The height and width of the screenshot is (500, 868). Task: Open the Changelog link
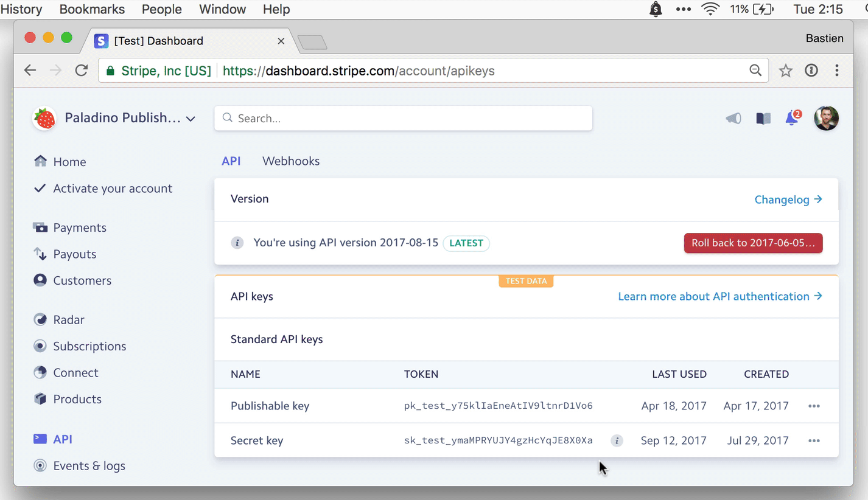(x=788, y=200)
